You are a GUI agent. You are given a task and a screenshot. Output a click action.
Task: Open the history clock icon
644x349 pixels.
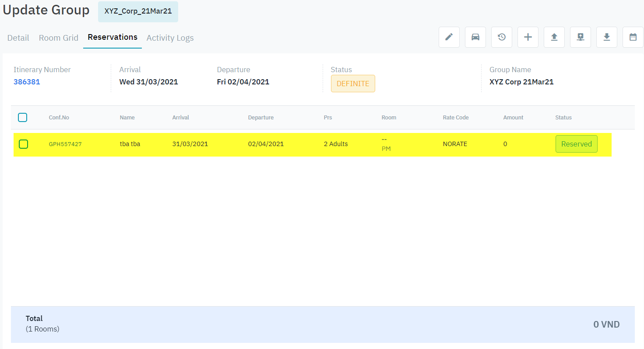point(501,37)
